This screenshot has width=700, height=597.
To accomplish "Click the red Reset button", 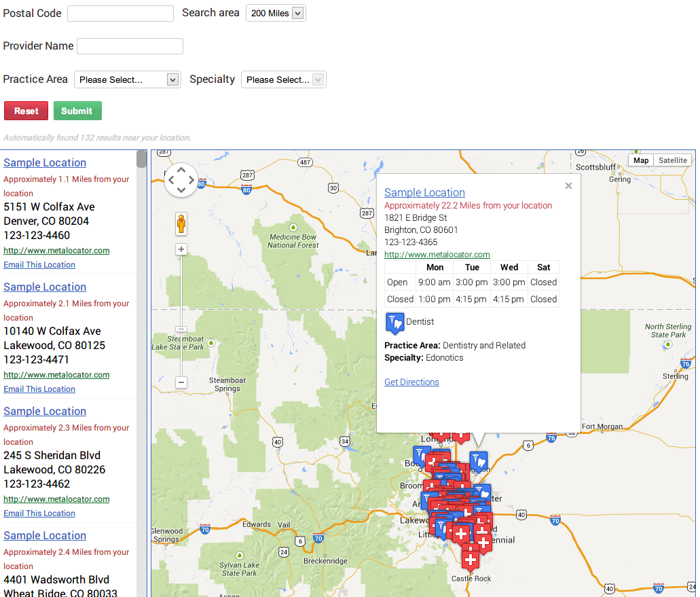I will pos(26,110).
